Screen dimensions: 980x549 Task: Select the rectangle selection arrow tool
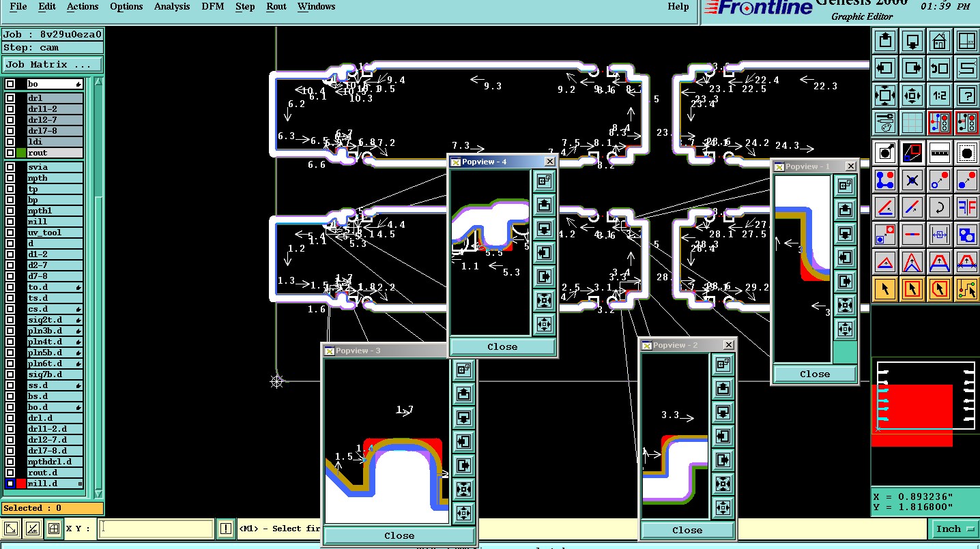[x=912, y=288]
